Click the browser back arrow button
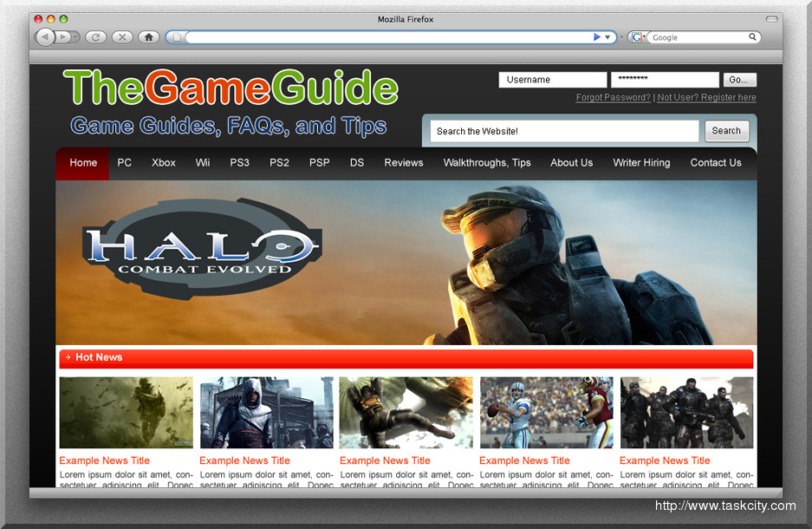The height and width of the screenshot is (529, 812). (x=45, y=36)
